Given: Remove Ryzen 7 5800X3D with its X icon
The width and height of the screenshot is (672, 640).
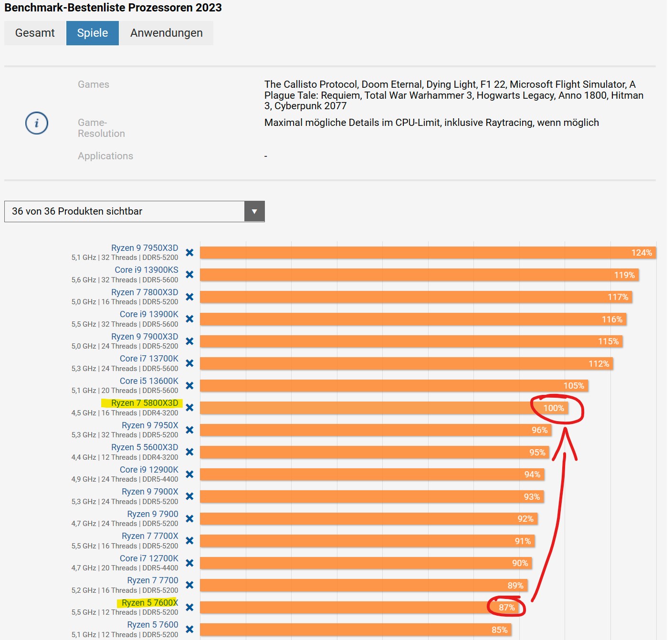Looking at the screenshot, I should coord(189,408).
